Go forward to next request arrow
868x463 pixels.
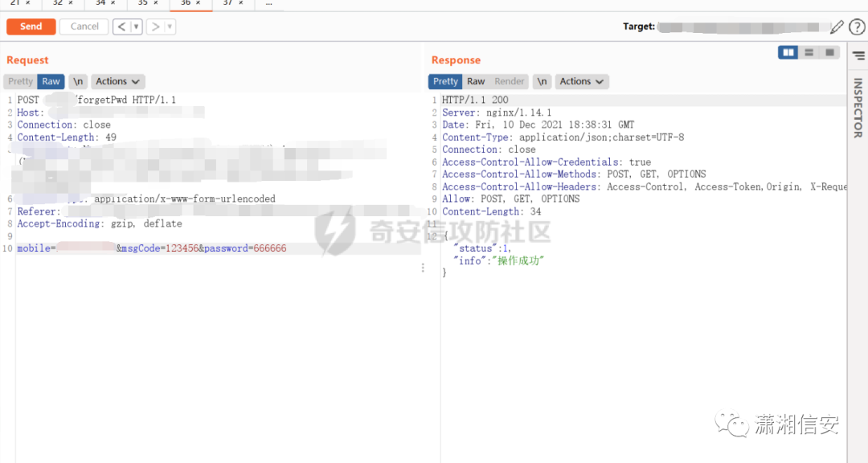(155, 27)
